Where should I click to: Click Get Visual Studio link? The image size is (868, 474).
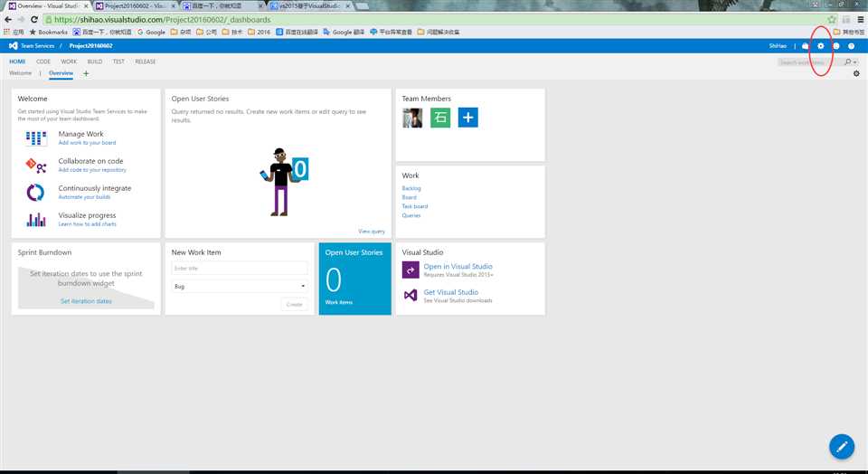point(450,292)
